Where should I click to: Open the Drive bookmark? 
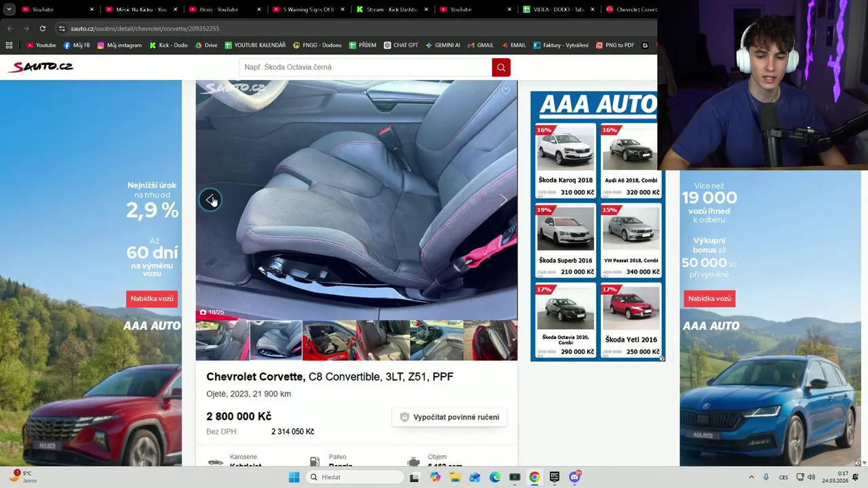coord(206,45)
